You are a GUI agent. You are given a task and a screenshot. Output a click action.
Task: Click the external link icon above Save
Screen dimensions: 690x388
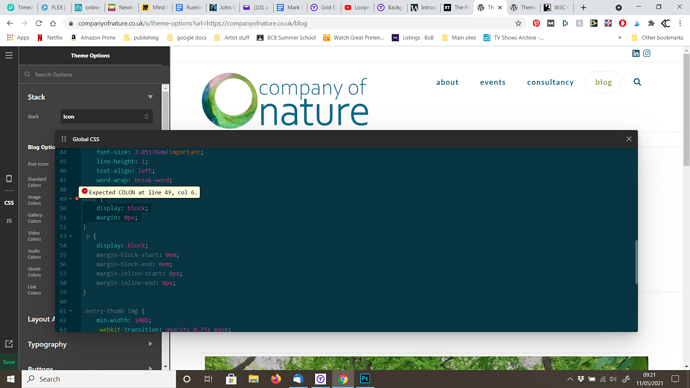click(x=9, y=344)
